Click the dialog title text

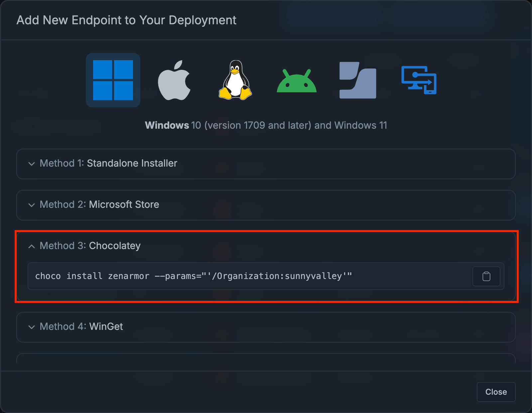coord(127,20)
